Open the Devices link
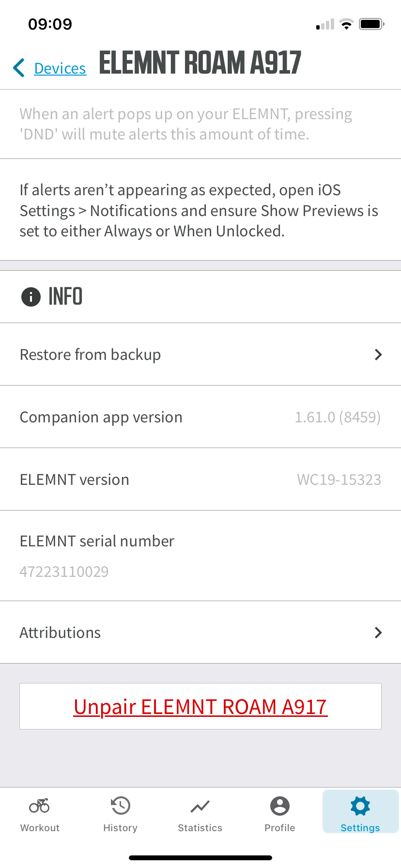 click(60, 69)
